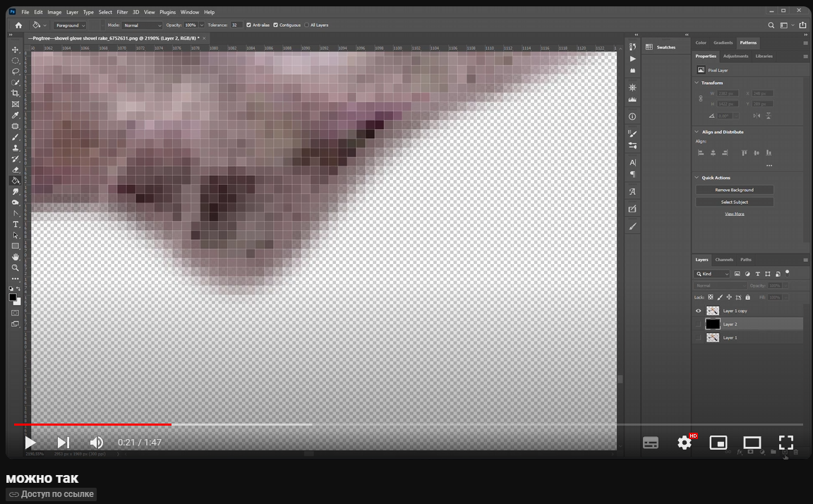Screen dimensions: 813x504
Task: Play the video with the play button
Action: coord(30,443)
